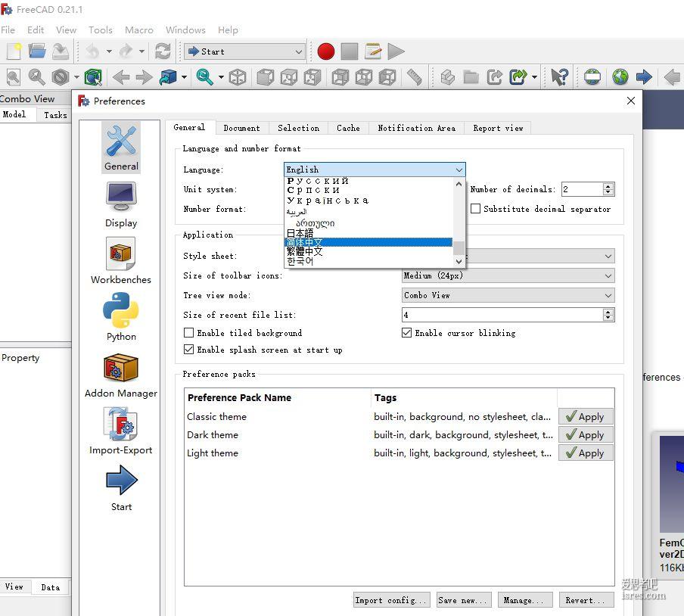This screenshot has width=684, height=616.
Task: Open the Display preferences category
Action: tap(121, 204)
